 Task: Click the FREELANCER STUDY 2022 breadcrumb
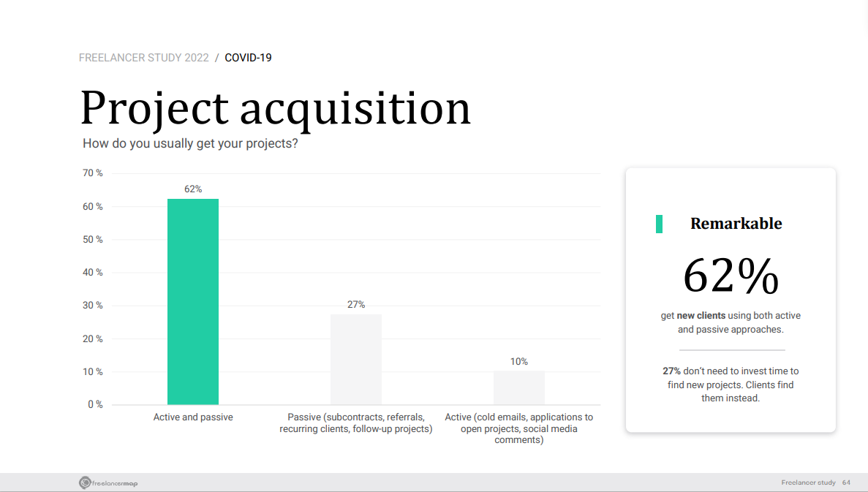click(x=143, y=58)
